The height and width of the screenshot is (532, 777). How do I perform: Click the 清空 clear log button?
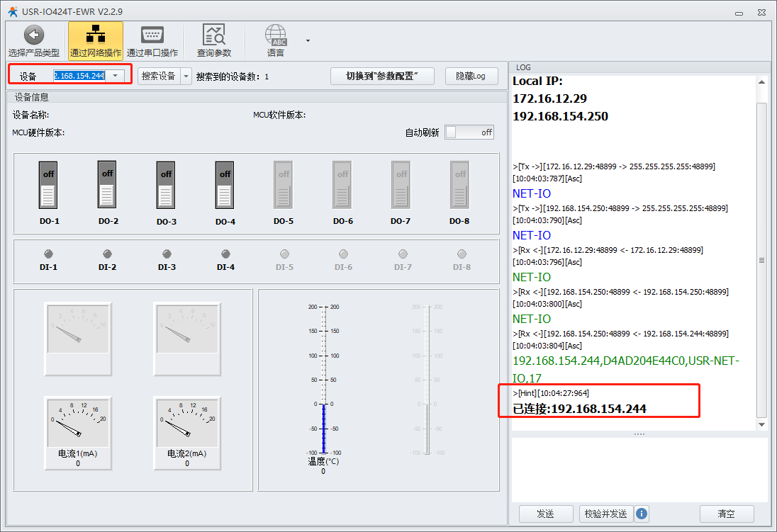pyautogui.click(x=727, y=514)
